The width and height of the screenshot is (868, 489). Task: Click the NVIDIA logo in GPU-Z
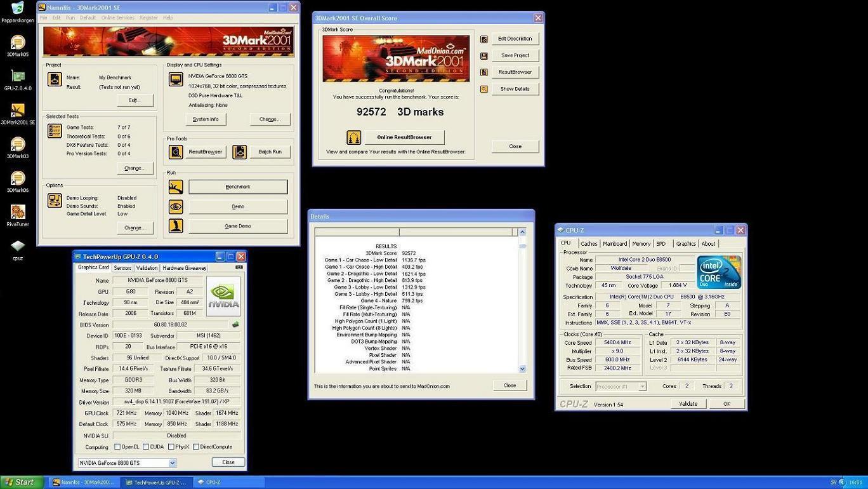tap(223, 296)
